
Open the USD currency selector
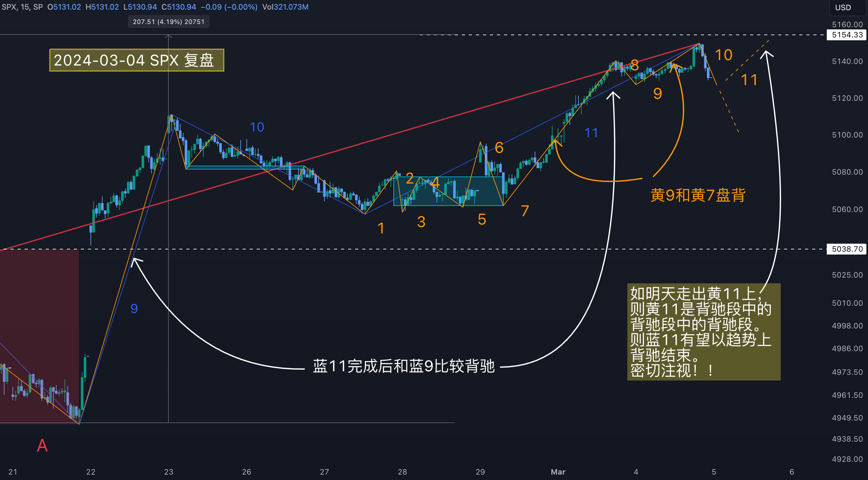843,7
